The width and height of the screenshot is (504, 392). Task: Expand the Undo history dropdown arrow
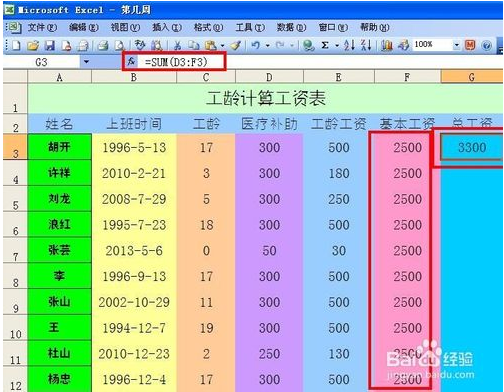267,45
